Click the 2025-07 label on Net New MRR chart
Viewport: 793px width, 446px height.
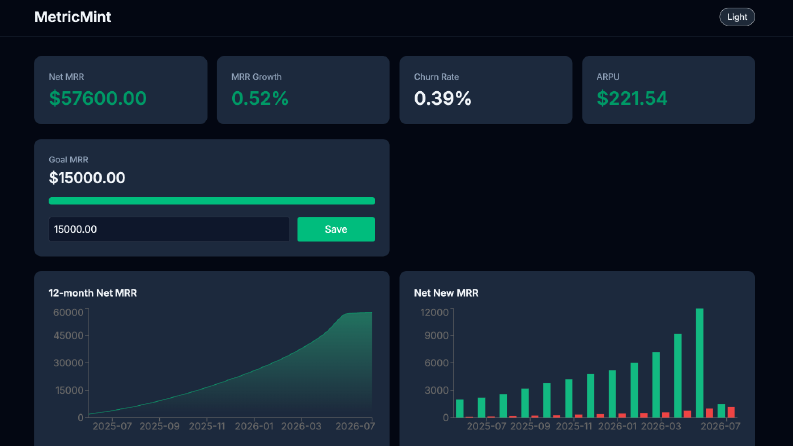click(487, 426)
